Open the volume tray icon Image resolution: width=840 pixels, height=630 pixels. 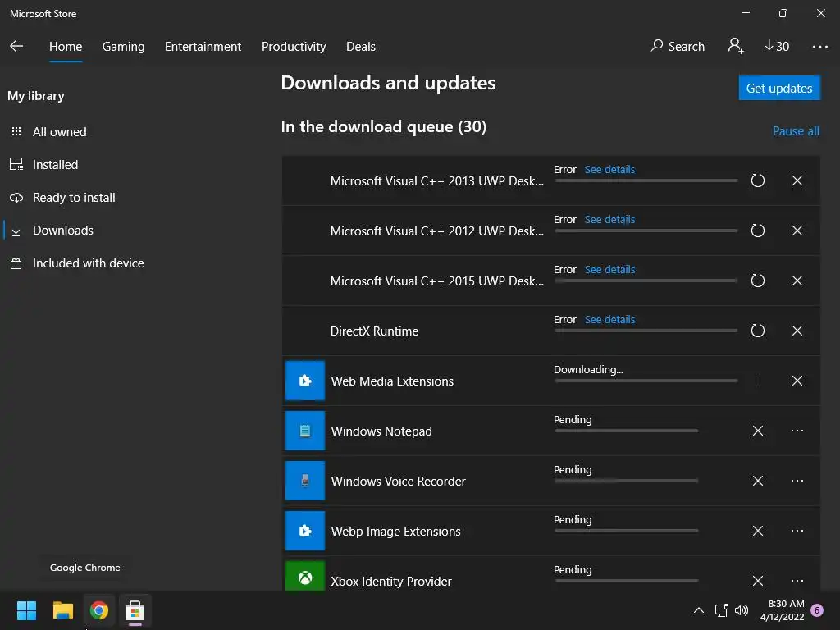click(x=742, y=610)
